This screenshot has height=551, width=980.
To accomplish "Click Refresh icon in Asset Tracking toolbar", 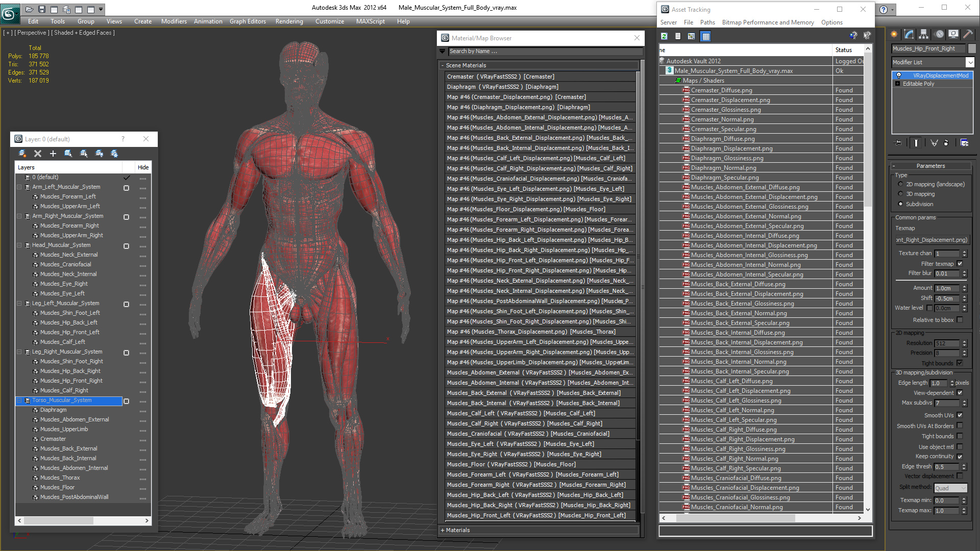I will click(x=664, y=36).
